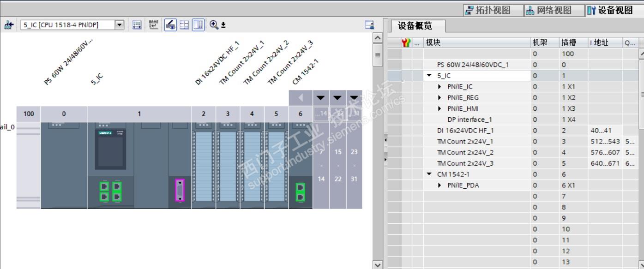The height and width of the screenshot is (269, 644).
Task: Click the save window settings icon
Action: point(369,25)
